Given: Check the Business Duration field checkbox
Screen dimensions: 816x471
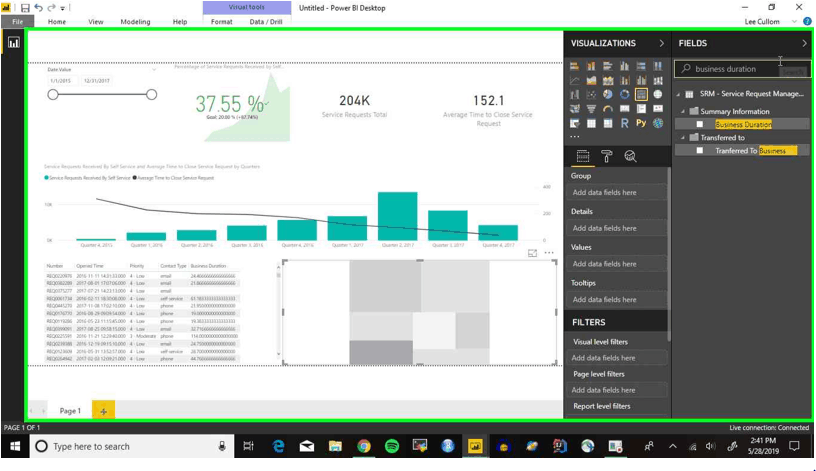Looking at the screenshot, I should [700, 124].
